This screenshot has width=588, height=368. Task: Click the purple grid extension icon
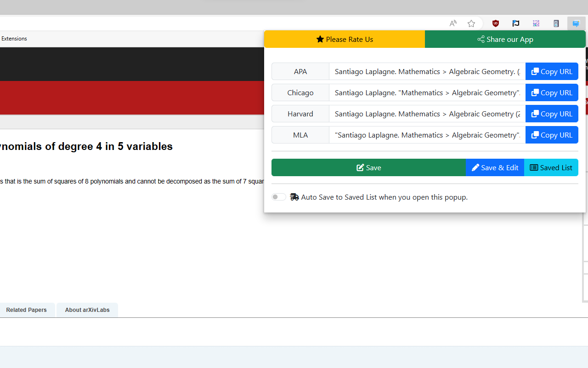[x=536, y=23]
